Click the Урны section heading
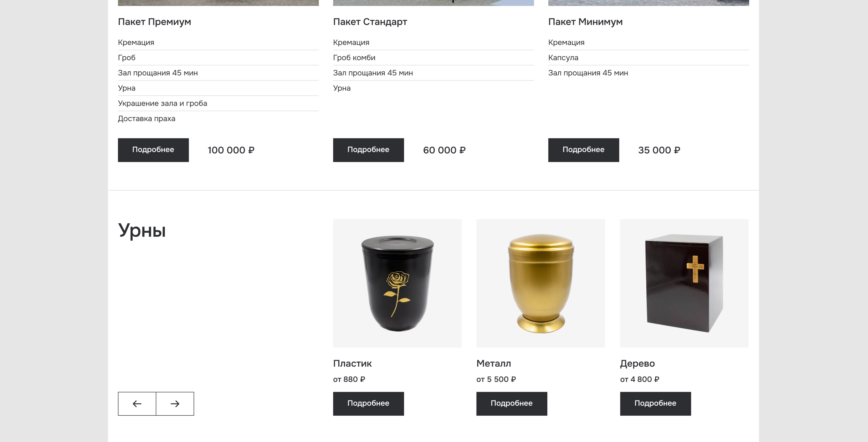 pyautogui.click(x=142, y=231)
